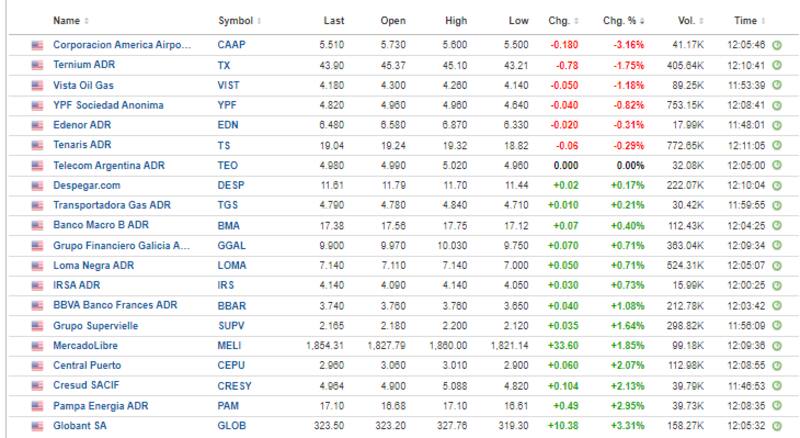The width and height of the screenshot is (800, 438).
Task: Click the US flag next to MercadoLibre
Action: coord(38,344)
